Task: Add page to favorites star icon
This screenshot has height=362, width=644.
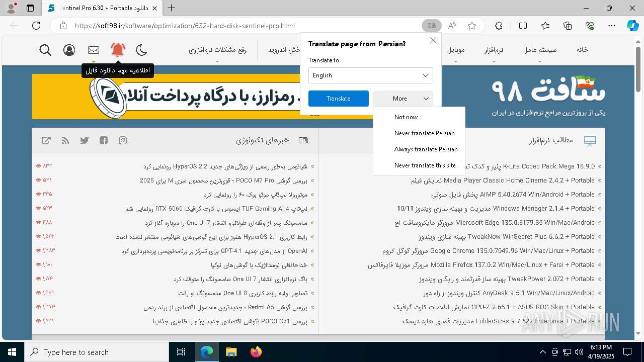Action: pyautogui.click(x=472, y=26)
